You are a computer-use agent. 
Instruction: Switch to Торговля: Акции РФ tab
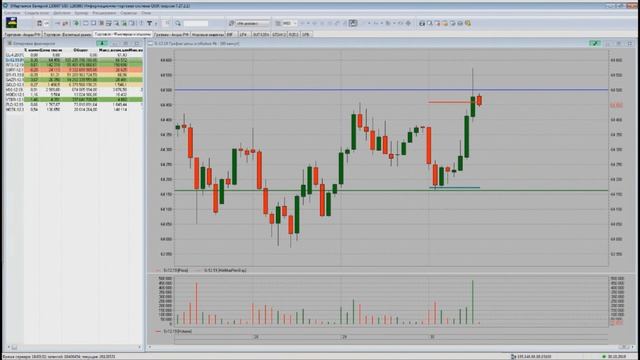point(22,35)
